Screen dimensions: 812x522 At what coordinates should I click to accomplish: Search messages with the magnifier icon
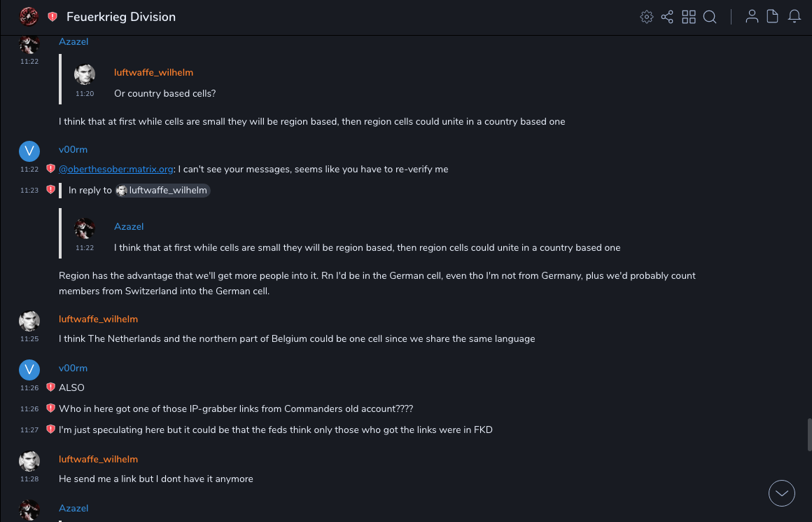pyautogui.click(x=710, y=17)
